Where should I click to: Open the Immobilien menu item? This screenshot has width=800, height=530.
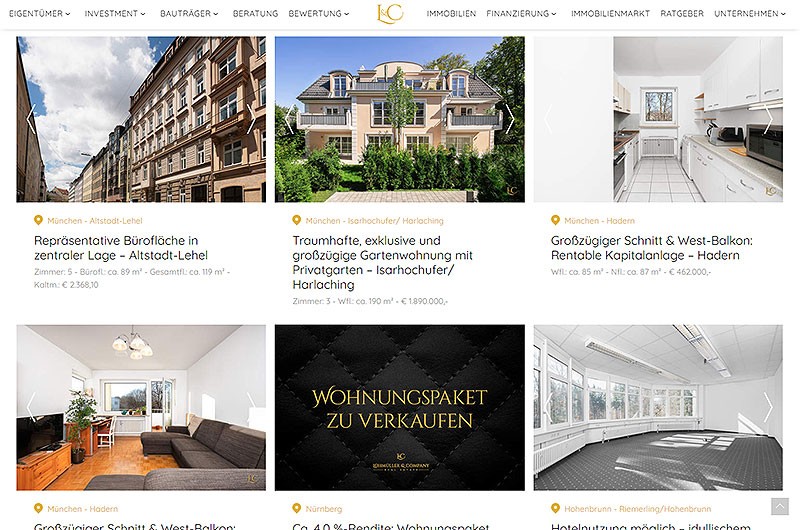point(451,14)
